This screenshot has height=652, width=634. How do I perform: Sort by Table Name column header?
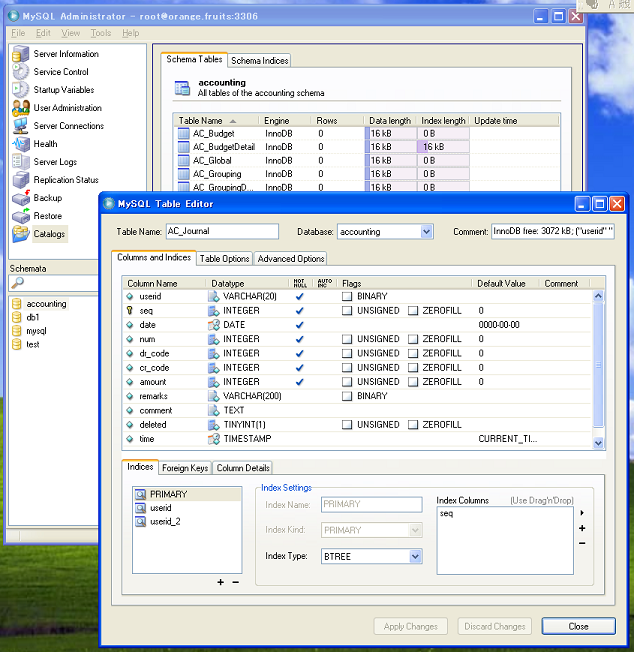(x=217, y=121)
